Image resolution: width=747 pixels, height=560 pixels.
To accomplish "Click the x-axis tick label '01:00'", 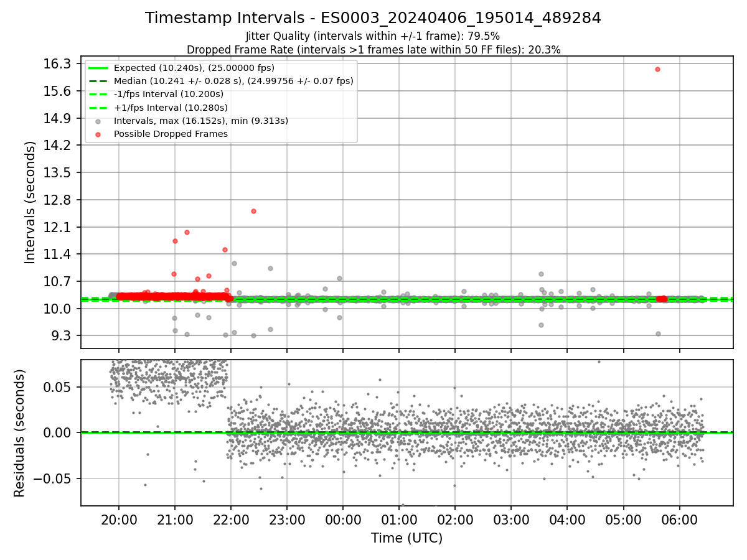I will click(x=398, y=519).
